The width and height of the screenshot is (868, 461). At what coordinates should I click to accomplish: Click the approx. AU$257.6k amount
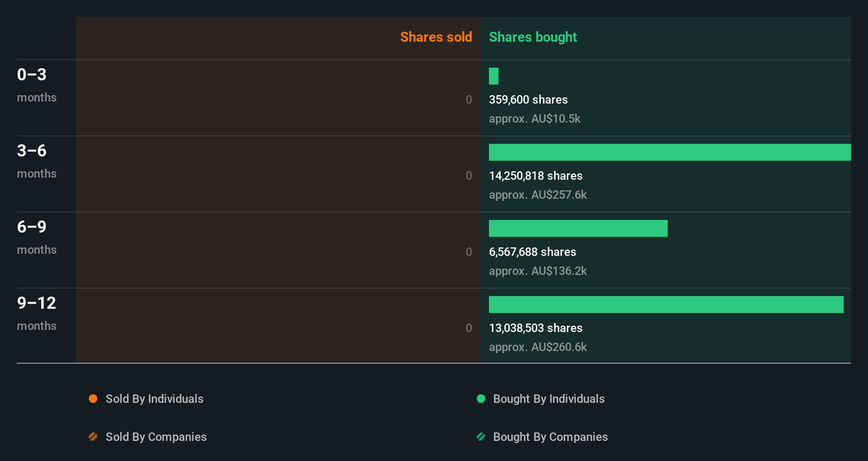pyautogui.click(x=538, y=195)
